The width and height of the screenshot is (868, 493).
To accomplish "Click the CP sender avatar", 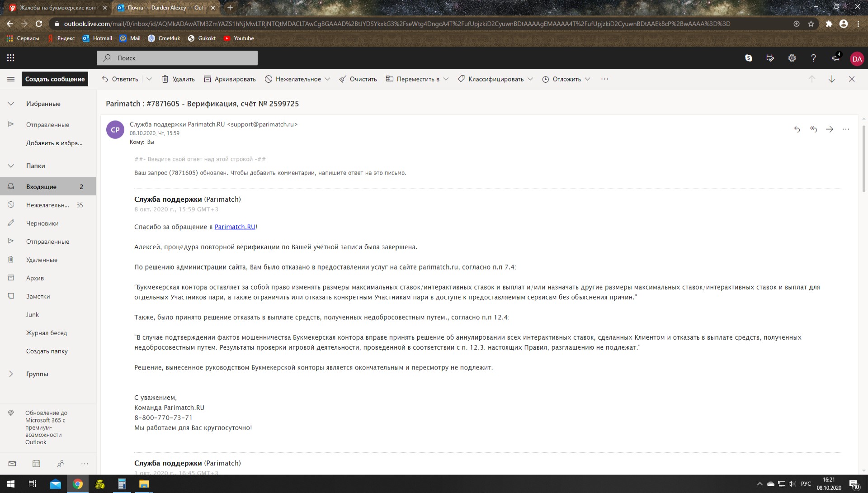I will [115, 130].
